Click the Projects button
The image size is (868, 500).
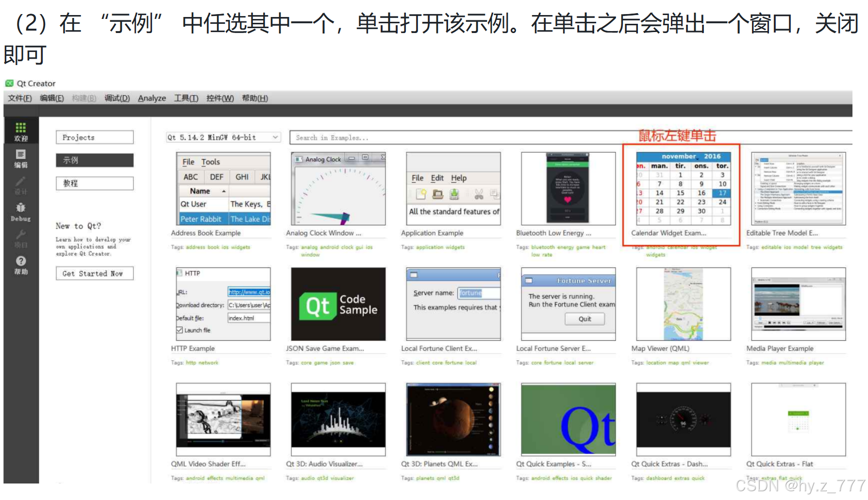click(95, 137)
